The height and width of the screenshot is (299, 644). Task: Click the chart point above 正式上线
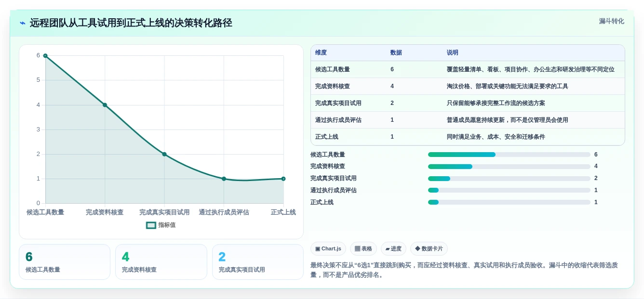coord(283,179)
